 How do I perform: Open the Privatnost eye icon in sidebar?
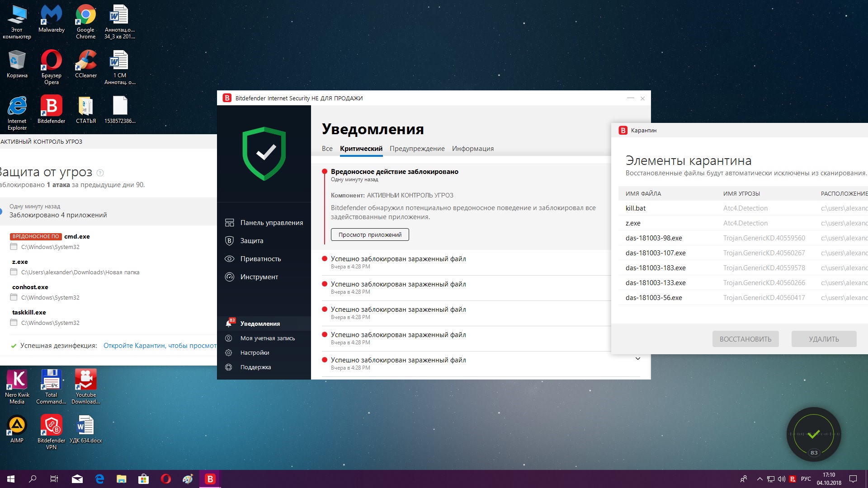click(229, 259)
